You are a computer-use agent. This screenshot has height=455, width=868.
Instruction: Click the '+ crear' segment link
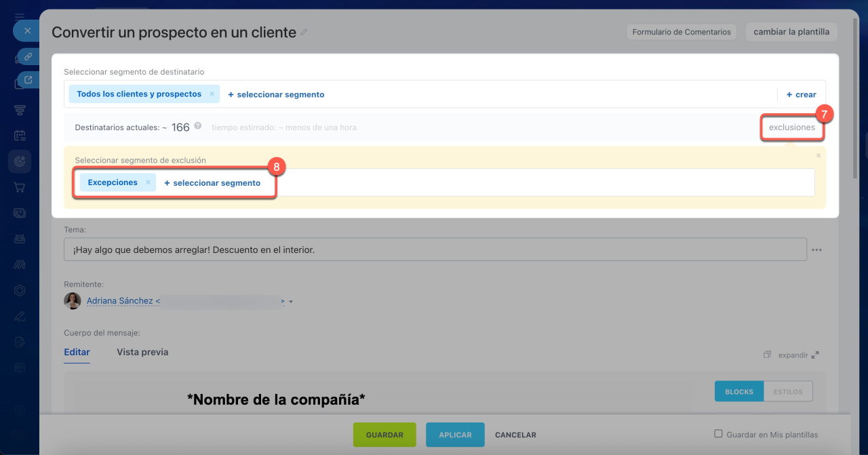coord(801,94)
